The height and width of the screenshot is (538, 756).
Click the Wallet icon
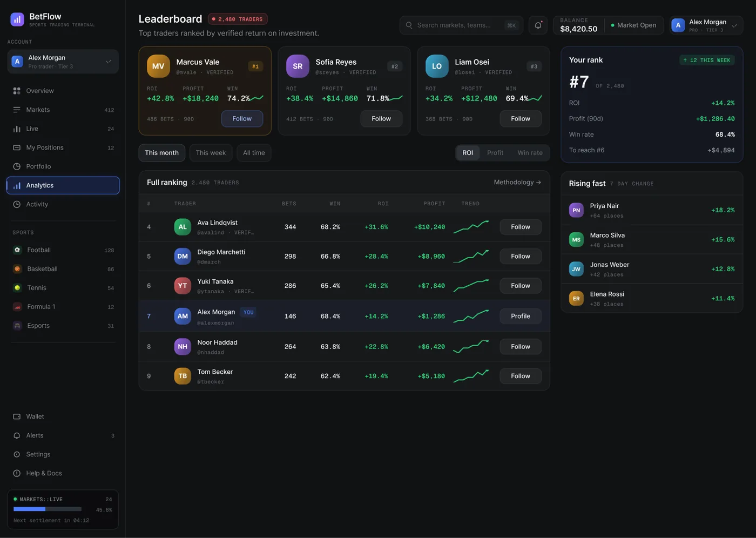[17, 416]
